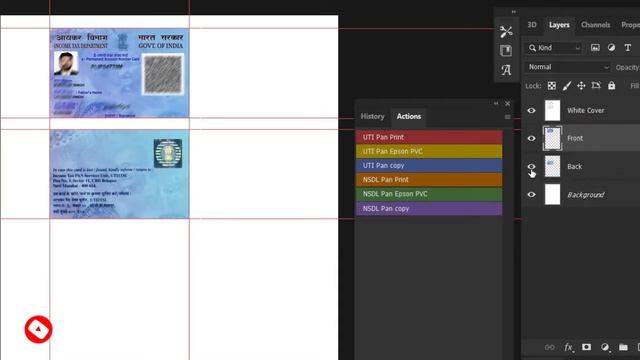The width and height of the screenshot is (640, 360).
Task: Run the NSDL Pan Print action
Action: point(429,180)
